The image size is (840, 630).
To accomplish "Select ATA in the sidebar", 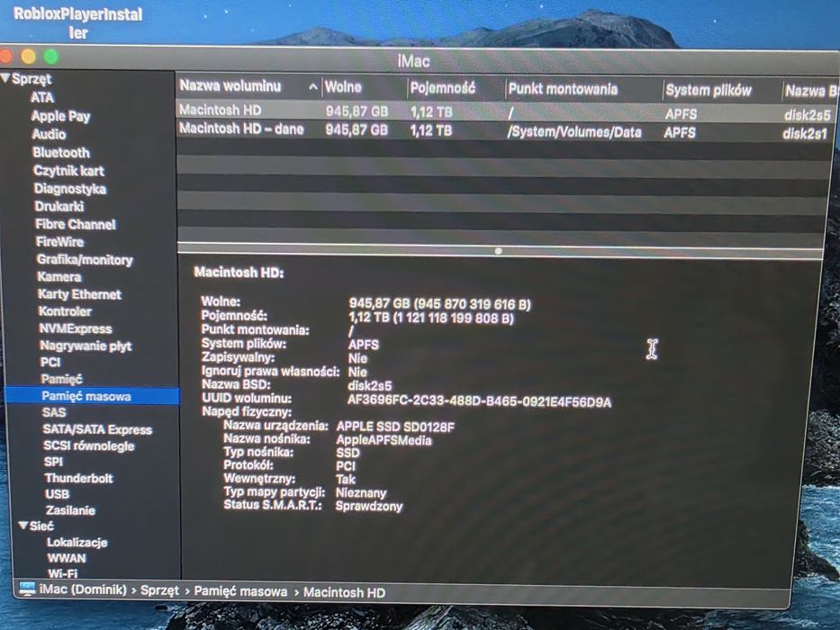I will (x=41, y=97).
